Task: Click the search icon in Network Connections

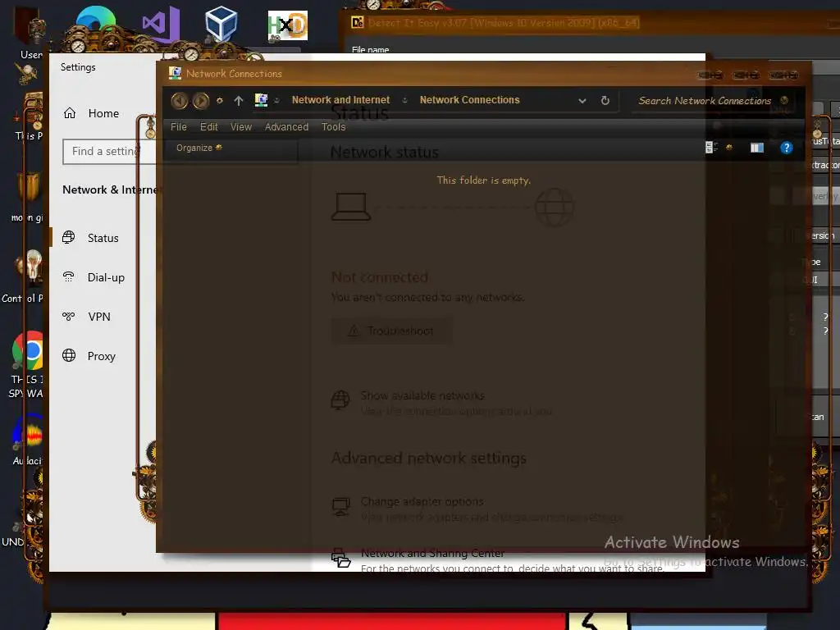Action: pos(784,100)
